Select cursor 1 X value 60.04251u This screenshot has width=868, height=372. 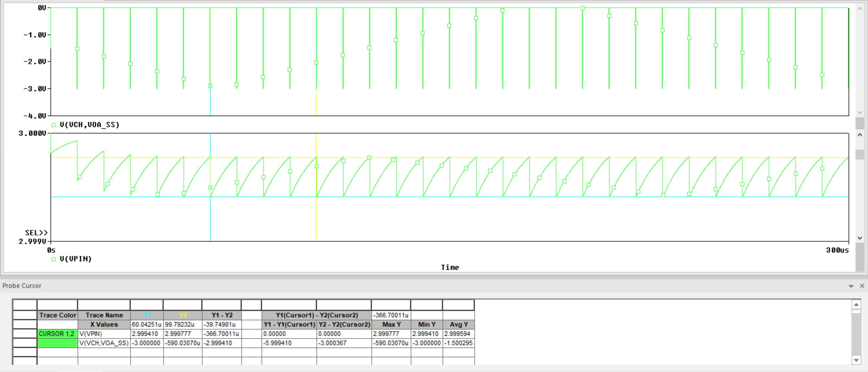click(147, 325)
